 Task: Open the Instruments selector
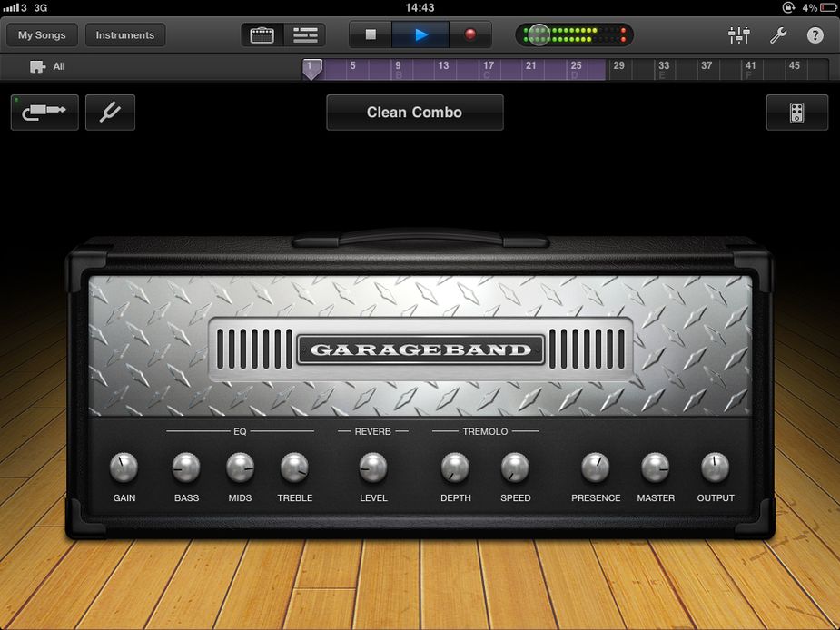pyautogui.click(x=124, y=34)
